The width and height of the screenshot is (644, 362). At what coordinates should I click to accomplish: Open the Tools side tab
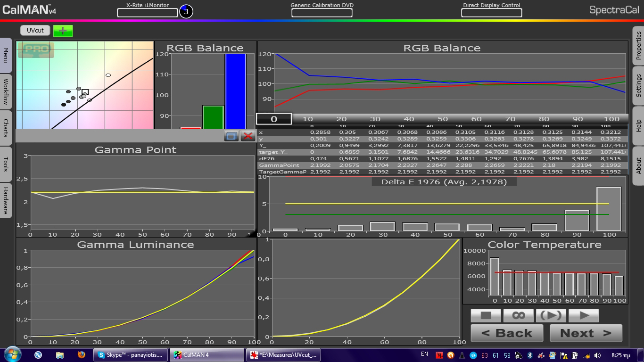6,164
